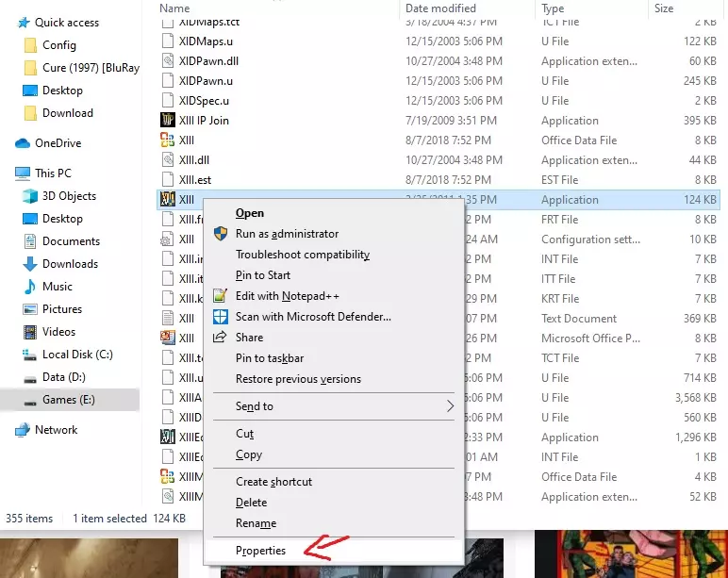Click Pin to Start entry
This screenshot has width=728, height=578.
263,275
